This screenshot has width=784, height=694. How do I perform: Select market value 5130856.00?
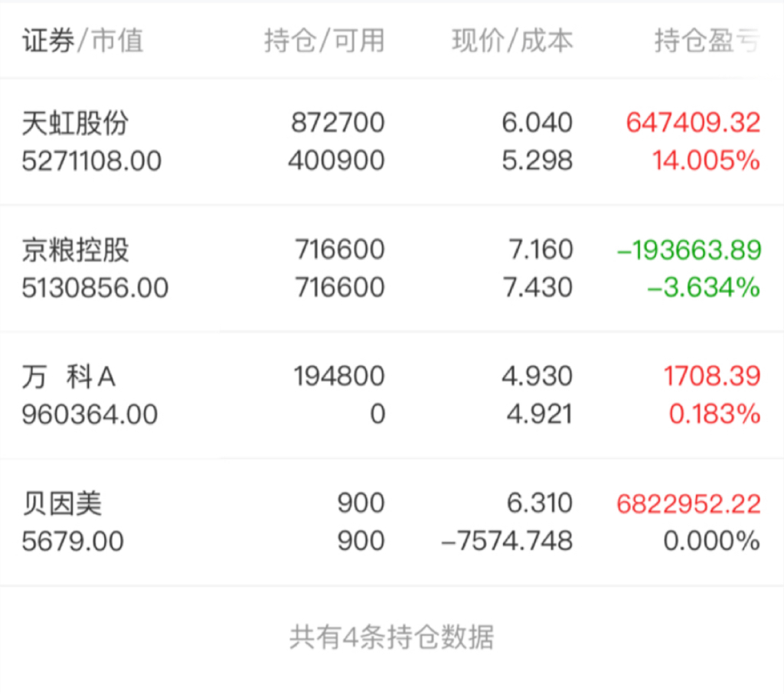95,288
